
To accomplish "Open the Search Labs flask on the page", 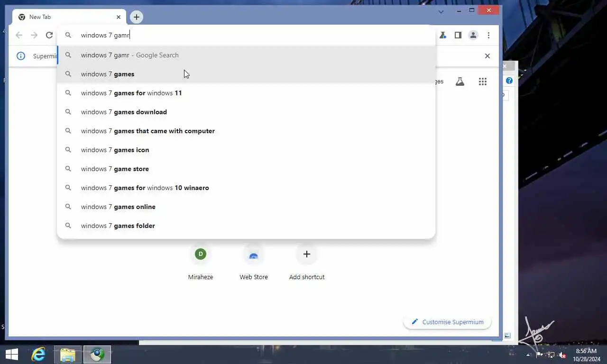I will 460,82.
